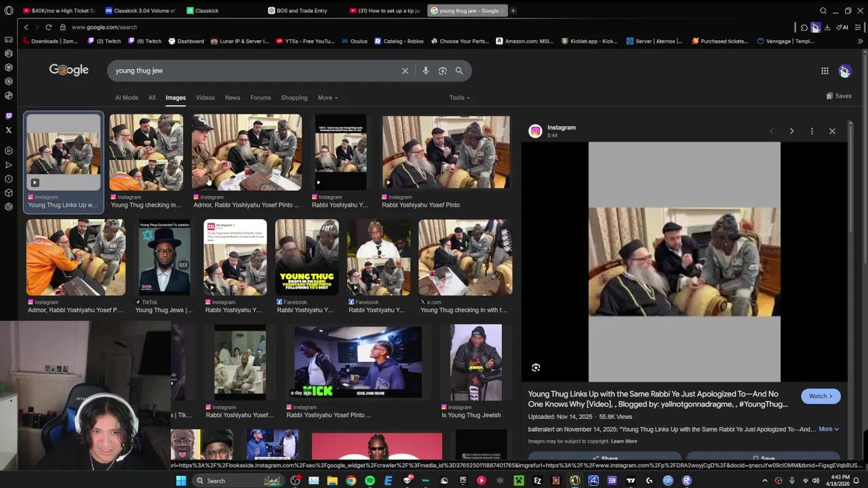Open the Oculus bookmark
The width and height of the screenshot is (868, 488).
tap(354, 41)
